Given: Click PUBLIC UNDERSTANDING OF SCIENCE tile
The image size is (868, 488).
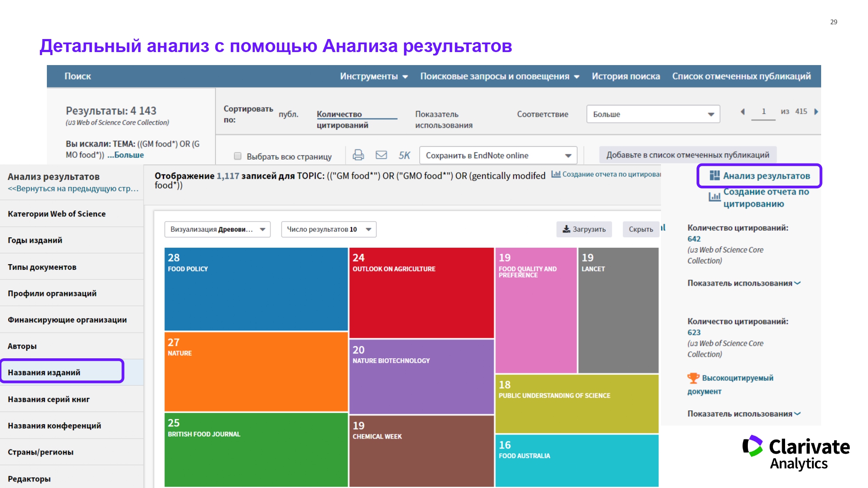Looking at the screenshot, I should pos(577,404).
